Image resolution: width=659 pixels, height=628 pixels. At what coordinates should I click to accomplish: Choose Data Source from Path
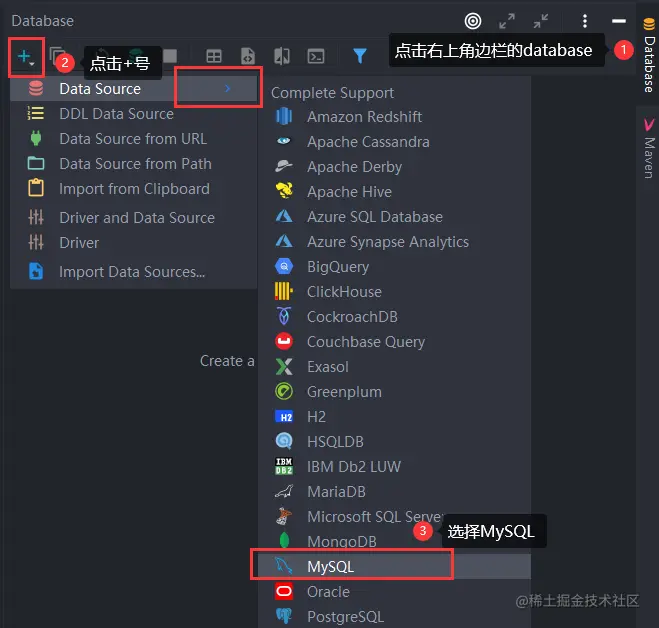(x=134, y=164)
